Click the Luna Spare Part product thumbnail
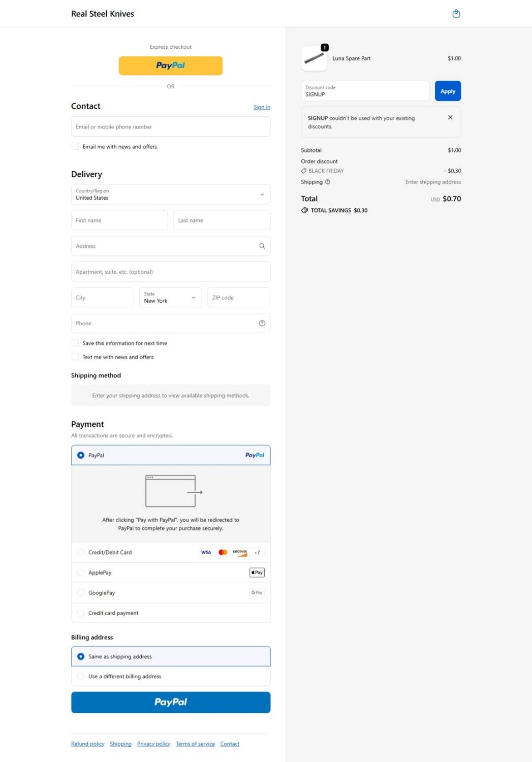 pos(314,58)
